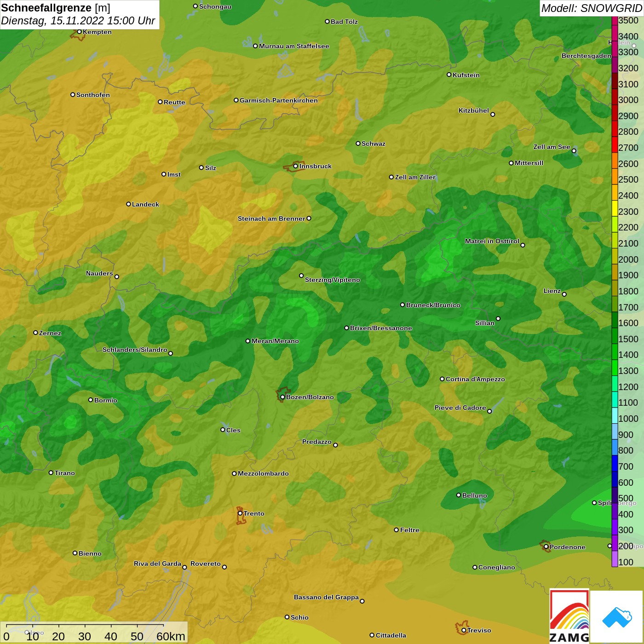
Task: Click the map title 'Schneefallgrenze [m]'
Action: tap(56, 8)
